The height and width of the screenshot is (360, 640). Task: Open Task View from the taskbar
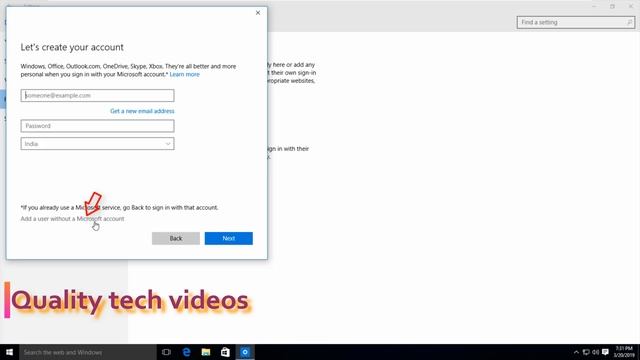[x=166, y=352]
